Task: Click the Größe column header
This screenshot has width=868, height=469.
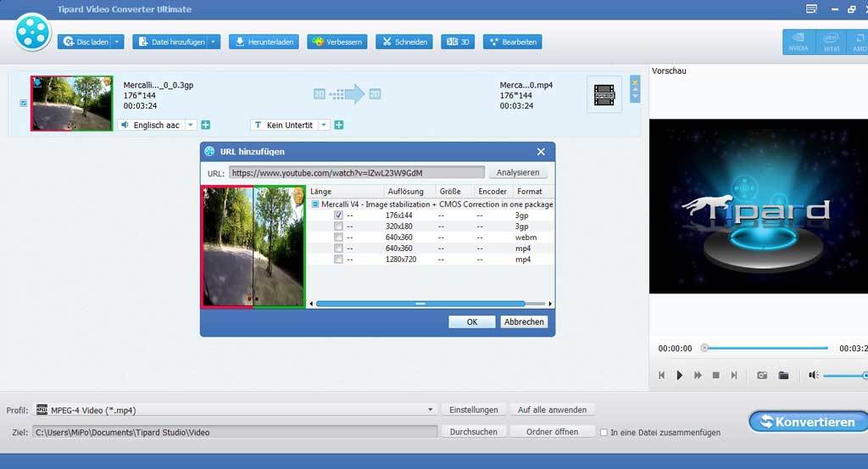Action: click(454, 192)
